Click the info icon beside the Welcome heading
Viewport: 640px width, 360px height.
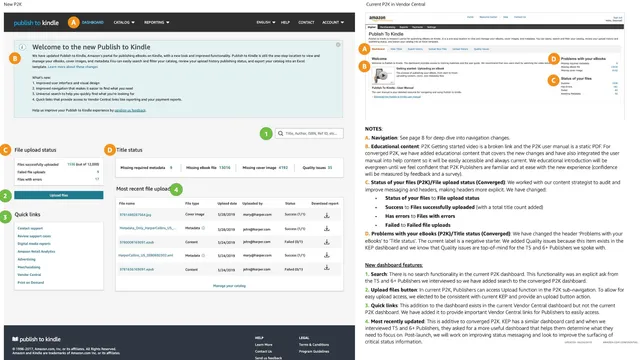coord(22,47)
